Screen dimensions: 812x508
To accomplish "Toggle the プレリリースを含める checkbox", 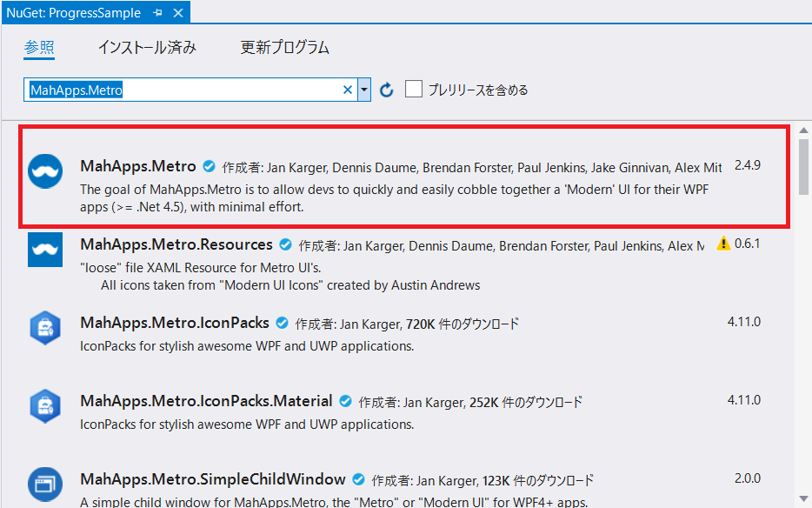I will point(413,89).
